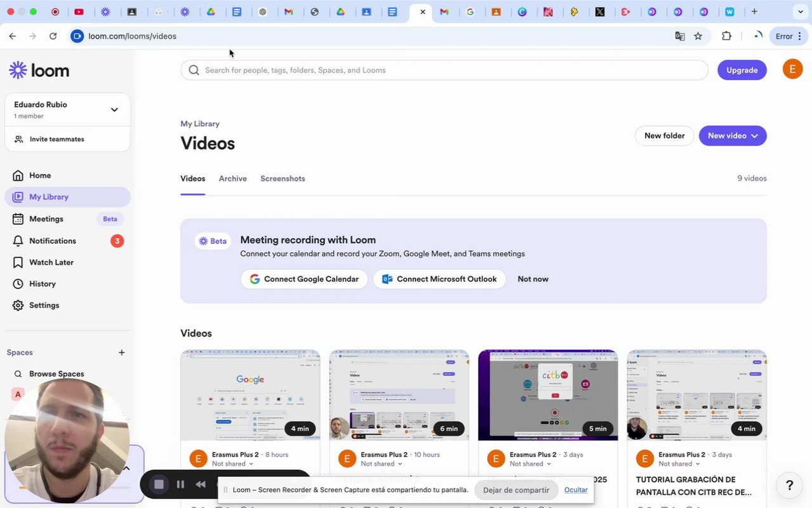Close the current browser tab
Image resolution: width=812 pixels, height=508 pixels.
pos(422,11)
